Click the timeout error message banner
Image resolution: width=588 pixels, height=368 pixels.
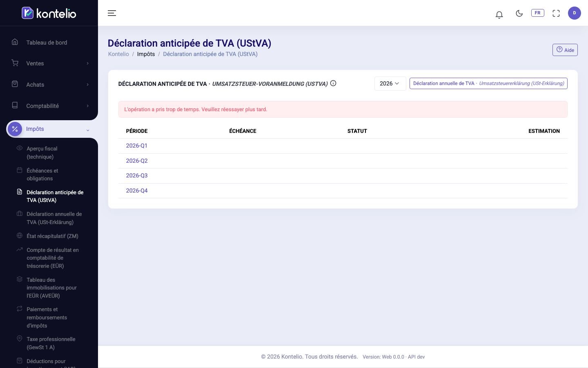tap(343, 110)
